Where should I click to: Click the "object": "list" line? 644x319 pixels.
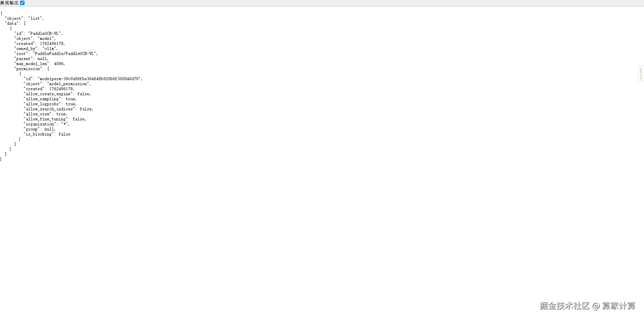click(x=24, y=18)
